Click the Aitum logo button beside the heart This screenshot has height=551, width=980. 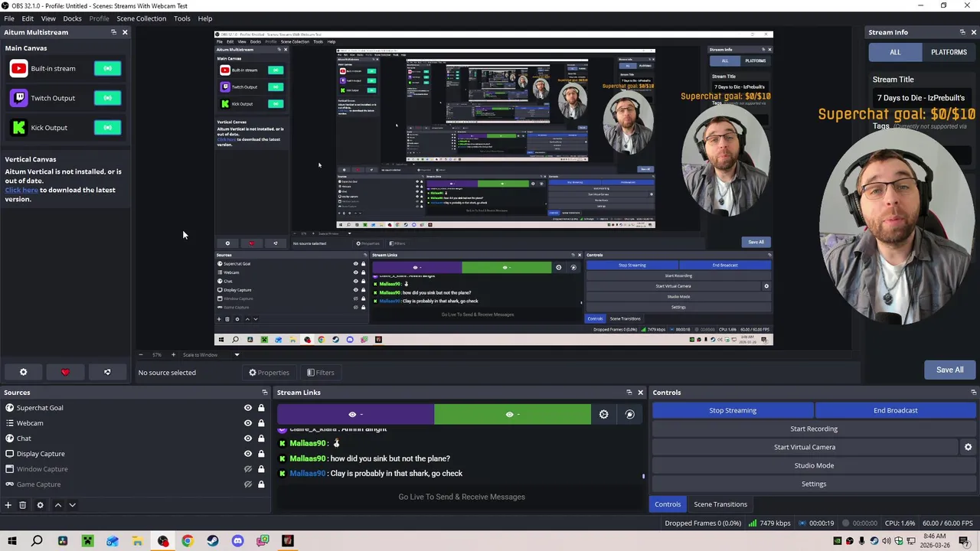click(x=107, y=373)
